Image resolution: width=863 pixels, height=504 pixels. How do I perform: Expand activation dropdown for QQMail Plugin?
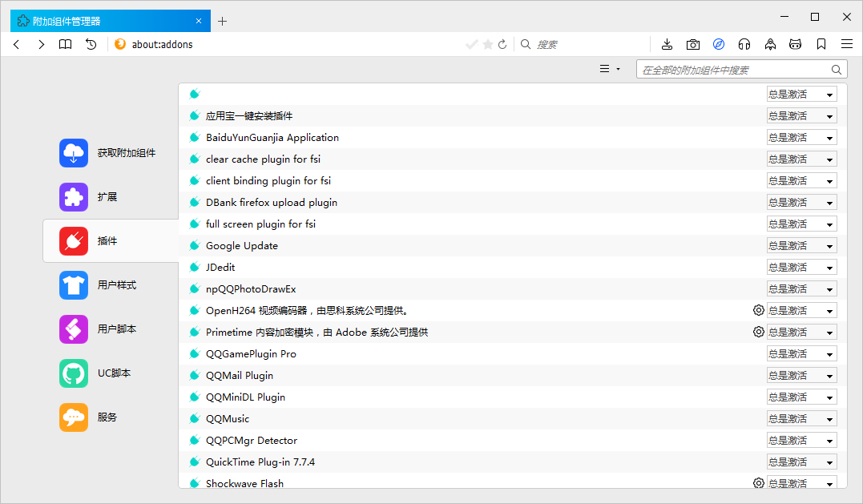(802, 375)
